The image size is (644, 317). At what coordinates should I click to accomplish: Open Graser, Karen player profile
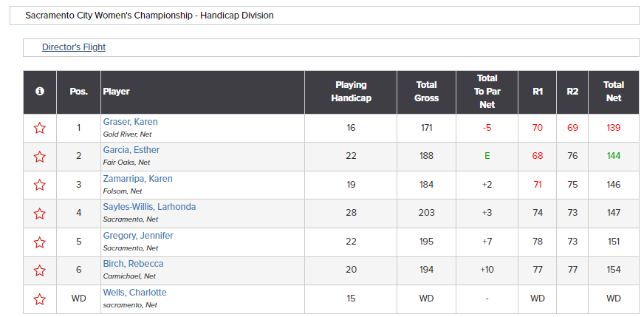(x=130, y=122)
